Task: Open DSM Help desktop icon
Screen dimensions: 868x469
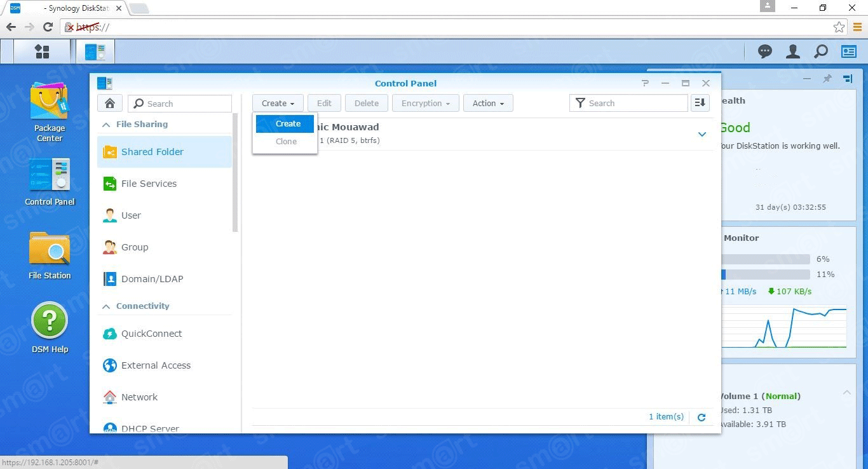Action: click(50, 329)
